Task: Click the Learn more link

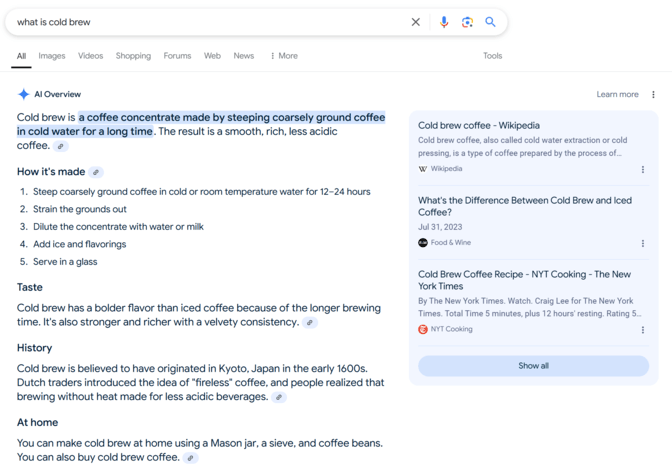Action: pos(617,95)
